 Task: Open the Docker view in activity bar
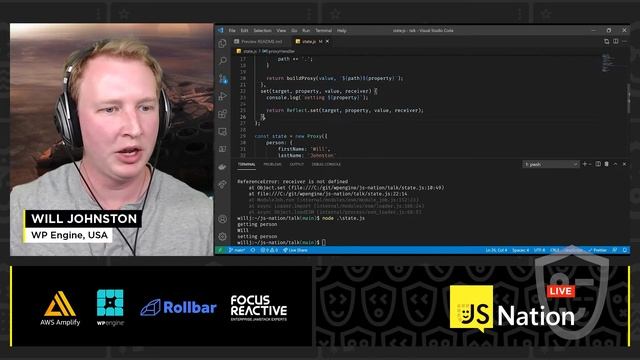(x=222, y=167)
